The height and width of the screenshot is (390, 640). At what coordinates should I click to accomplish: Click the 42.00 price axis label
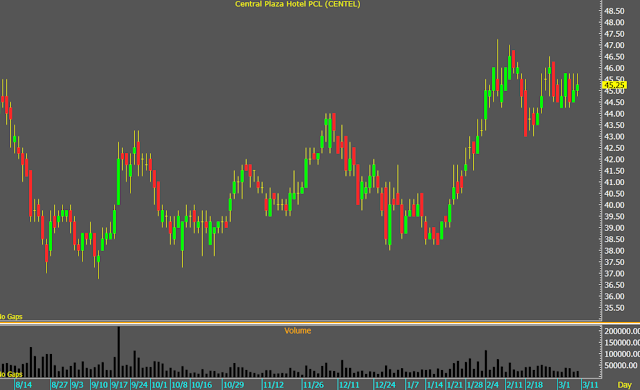point(614,159)
